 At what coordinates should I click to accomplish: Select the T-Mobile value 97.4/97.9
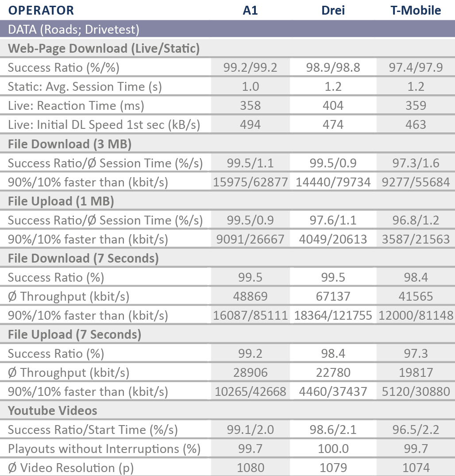coord(416,67)
